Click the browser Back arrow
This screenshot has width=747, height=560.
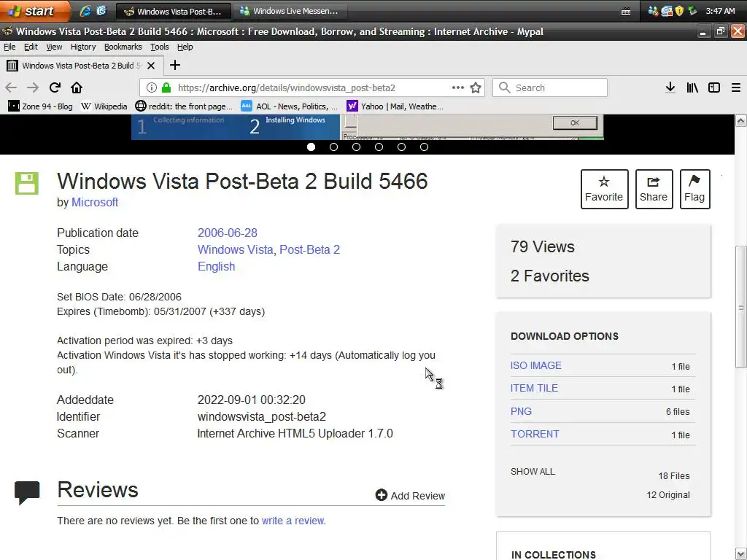[11, 87]
